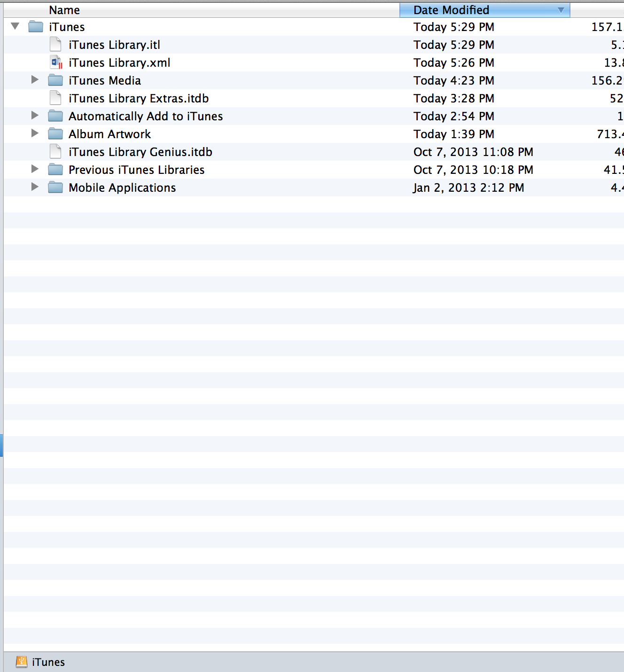624x672 pixels.
Task: Click the 157.1 size value for iTunes
Action: click(x=607, y=27)
